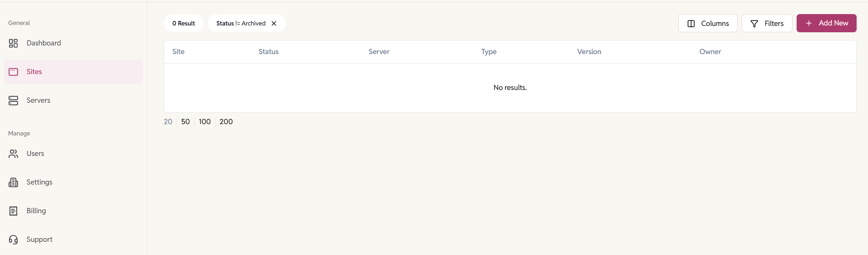This screenshot has width=868, height=255.
Task: Click the Status column header
Action: (x=268, y=52)
